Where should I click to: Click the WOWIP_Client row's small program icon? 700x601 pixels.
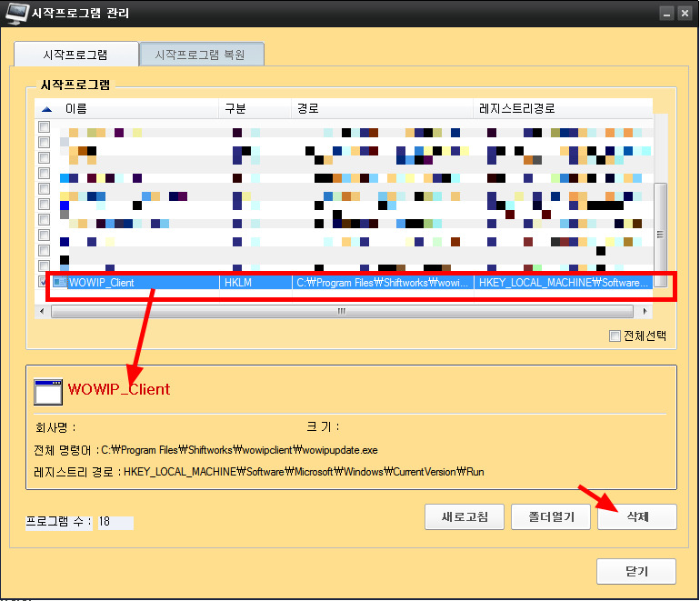pyautogui.click(x=60, y=283)
